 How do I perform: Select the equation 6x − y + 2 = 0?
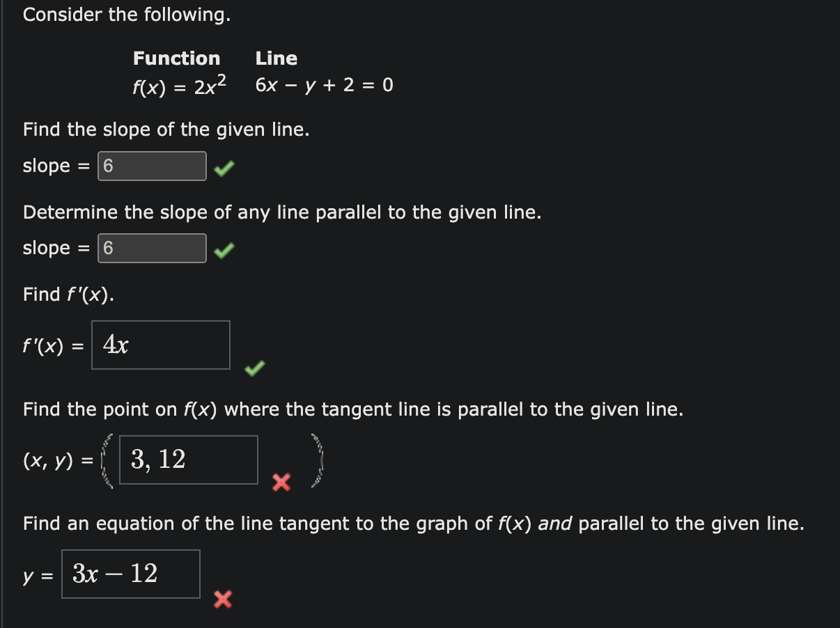(324, 84)
